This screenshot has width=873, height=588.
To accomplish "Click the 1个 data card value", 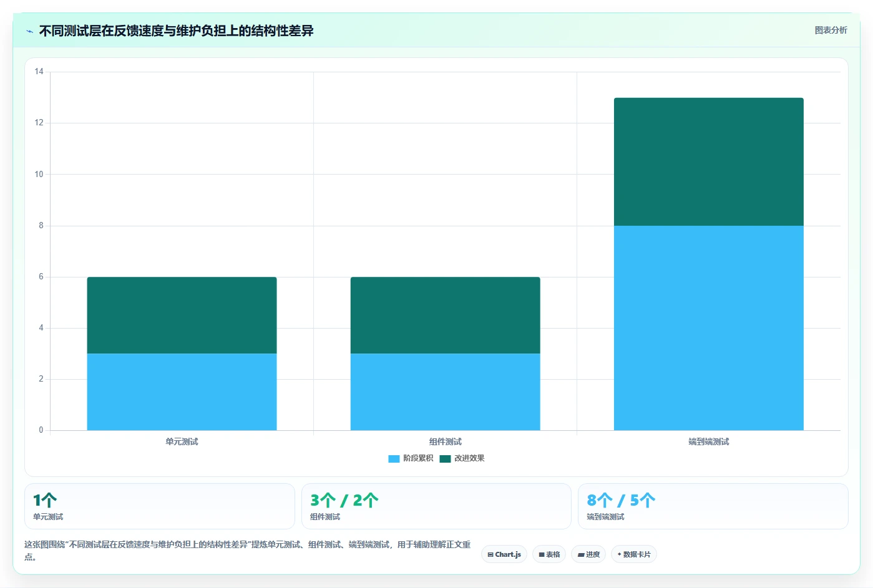I will (45, 500).
